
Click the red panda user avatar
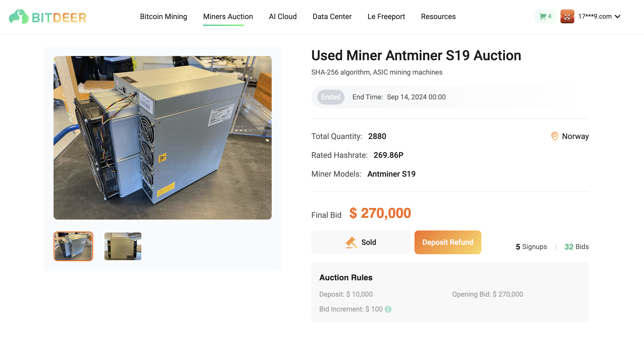[x=567, y=17]
